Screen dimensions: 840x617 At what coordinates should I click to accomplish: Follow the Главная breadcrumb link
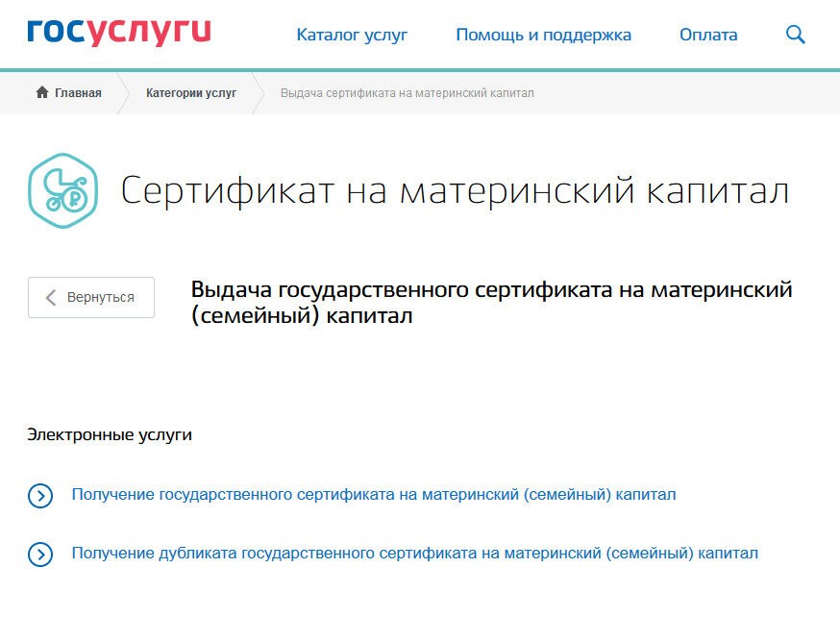(x=77, y=92)
